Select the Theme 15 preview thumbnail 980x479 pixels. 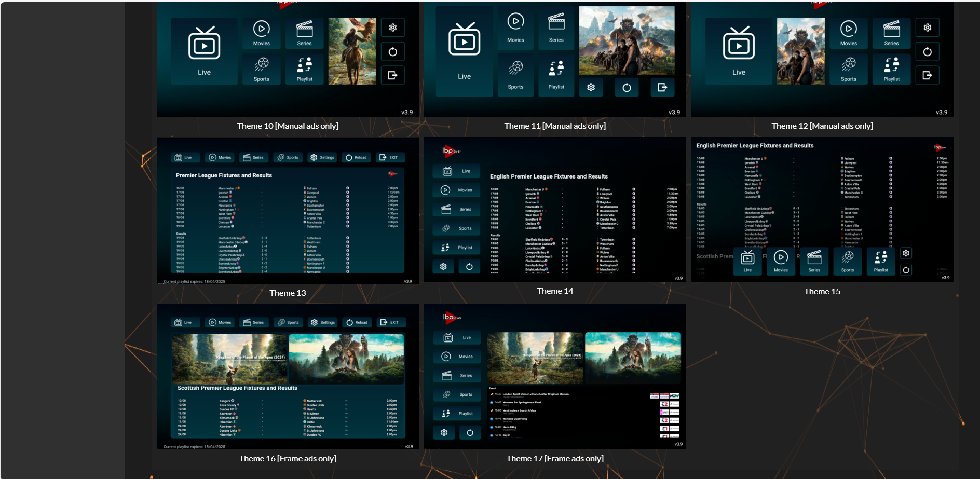822,209
